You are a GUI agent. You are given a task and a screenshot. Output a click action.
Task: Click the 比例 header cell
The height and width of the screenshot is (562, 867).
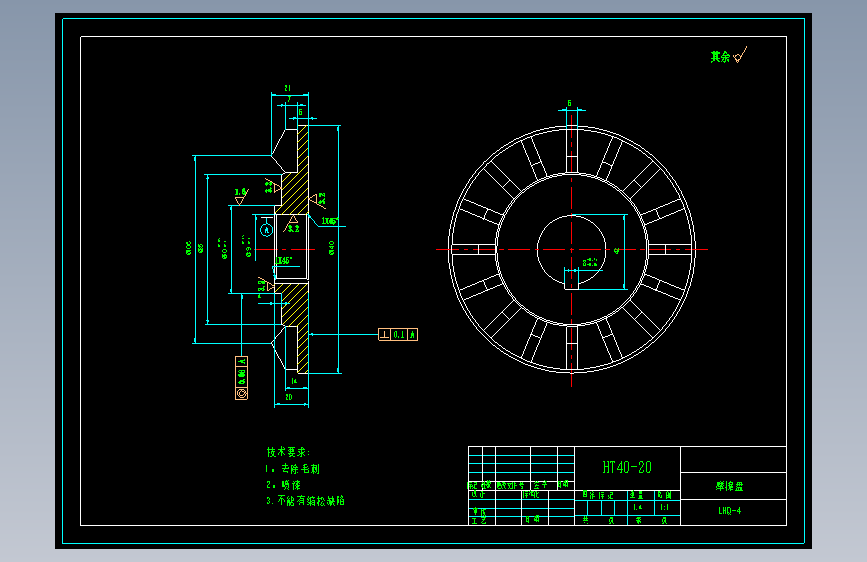click(x=665, y=495)
